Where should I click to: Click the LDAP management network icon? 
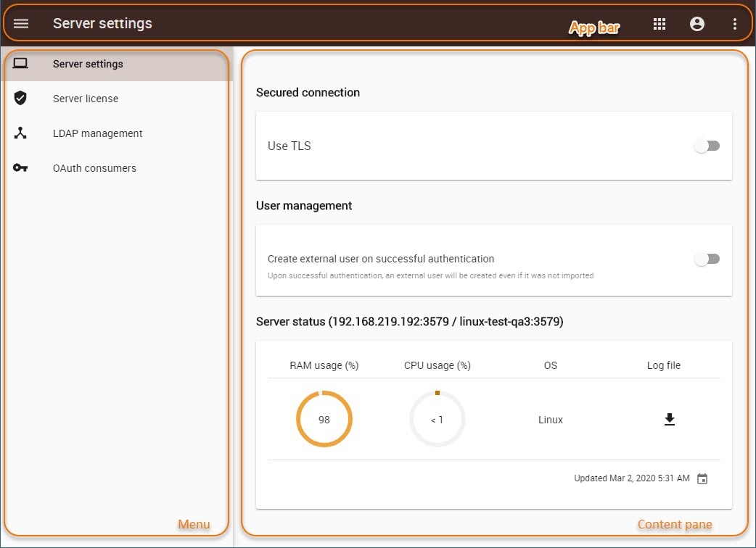(20, 133)
